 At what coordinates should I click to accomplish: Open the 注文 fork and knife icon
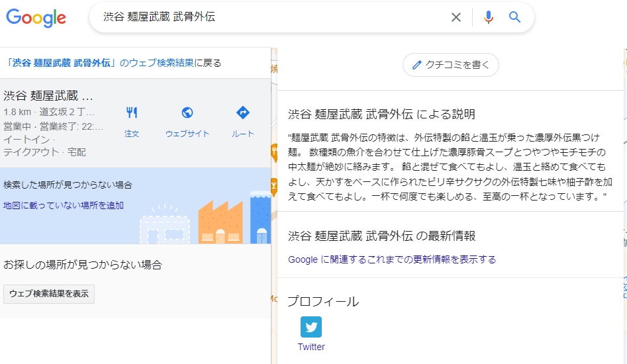point(132,113)
